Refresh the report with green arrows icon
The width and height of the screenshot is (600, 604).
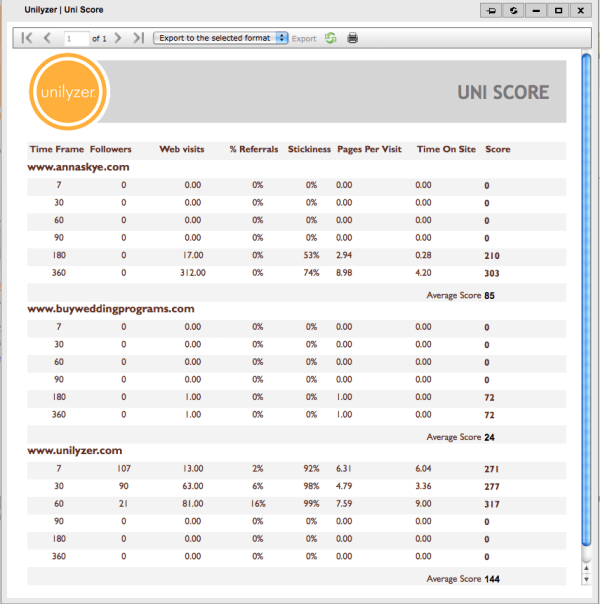330,38
